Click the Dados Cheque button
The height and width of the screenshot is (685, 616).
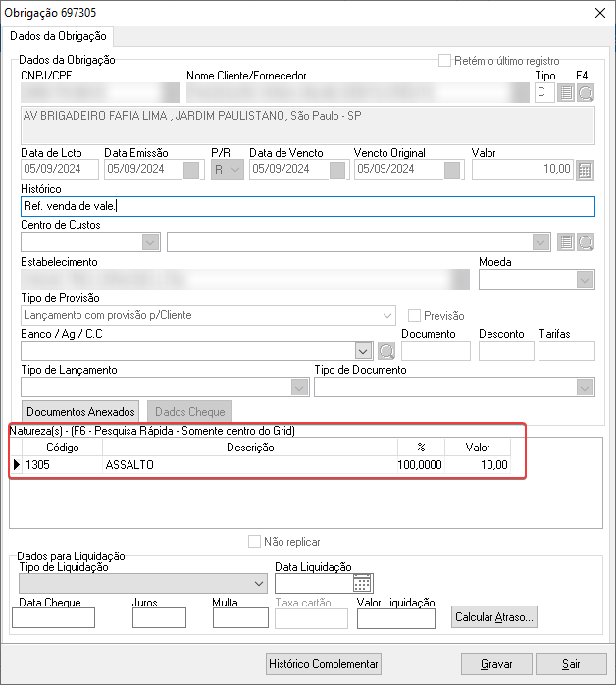190,412
